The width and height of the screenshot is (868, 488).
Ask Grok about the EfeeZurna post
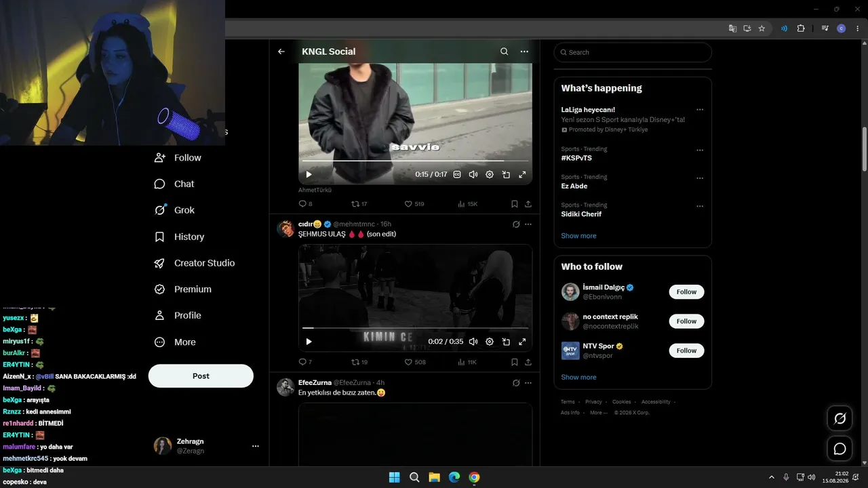[516, 383]
